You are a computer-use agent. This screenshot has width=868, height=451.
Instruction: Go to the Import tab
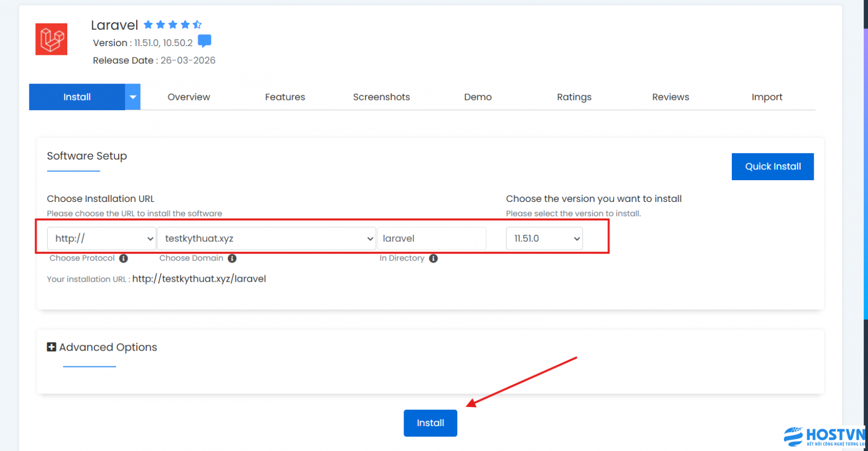click(767, 97)
